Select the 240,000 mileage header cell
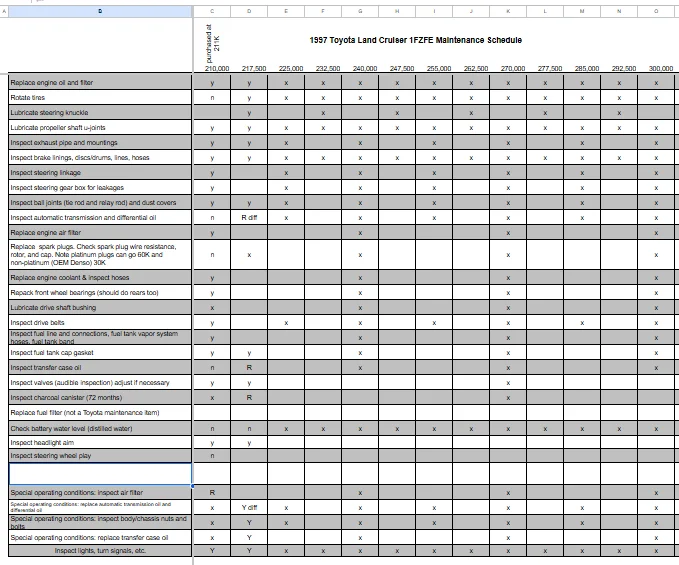This screenshot has width=679, height=565. pos(365,68)
